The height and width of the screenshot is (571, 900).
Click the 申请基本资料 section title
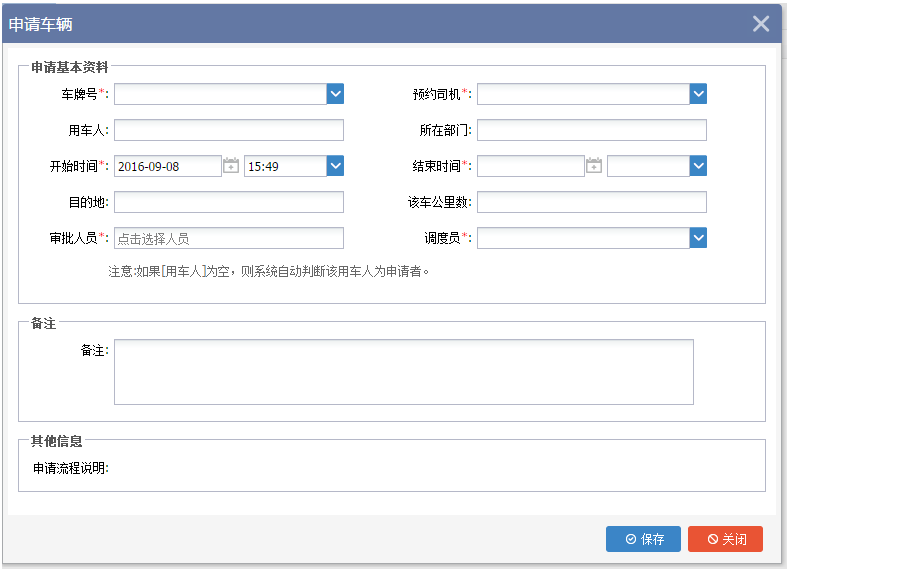[69, 67]
